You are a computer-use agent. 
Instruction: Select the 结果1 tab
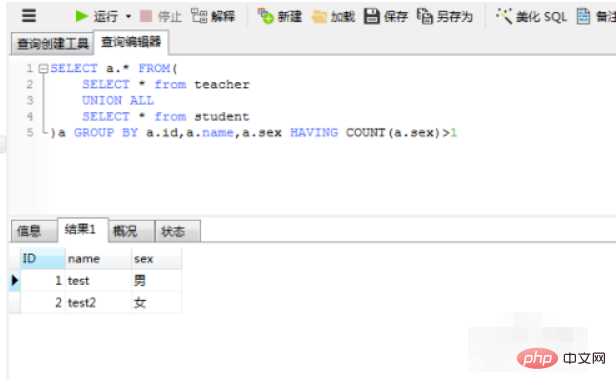click(x=83, y=229)
